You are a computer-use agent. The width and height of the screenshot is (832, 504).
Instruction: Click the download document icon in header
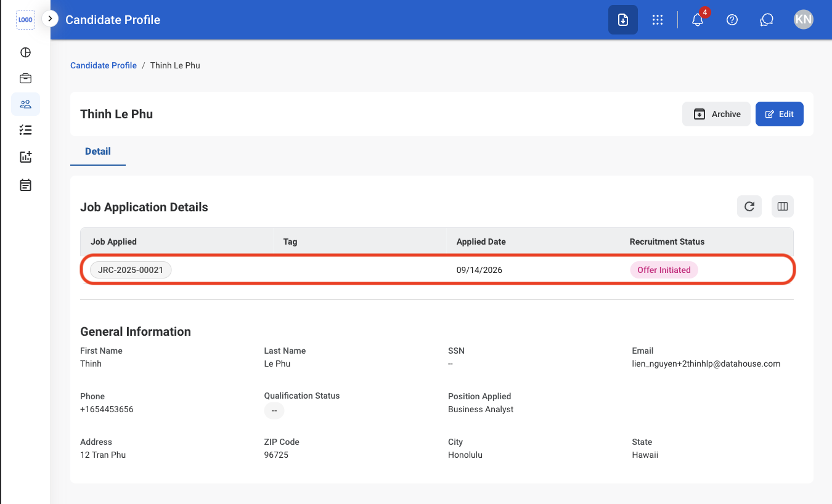click(623, 20)
